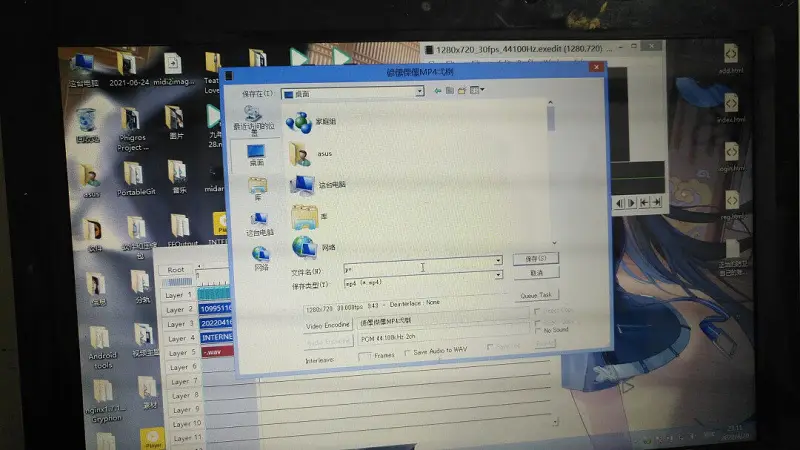Click the Cancel button under Save

[536, 273]
